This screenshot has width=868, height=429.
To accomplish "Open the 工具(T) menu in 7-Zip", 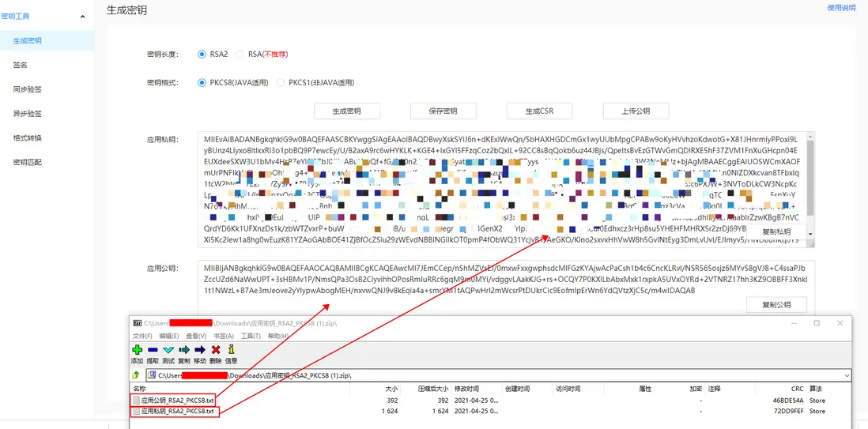I will click(251, 336).
